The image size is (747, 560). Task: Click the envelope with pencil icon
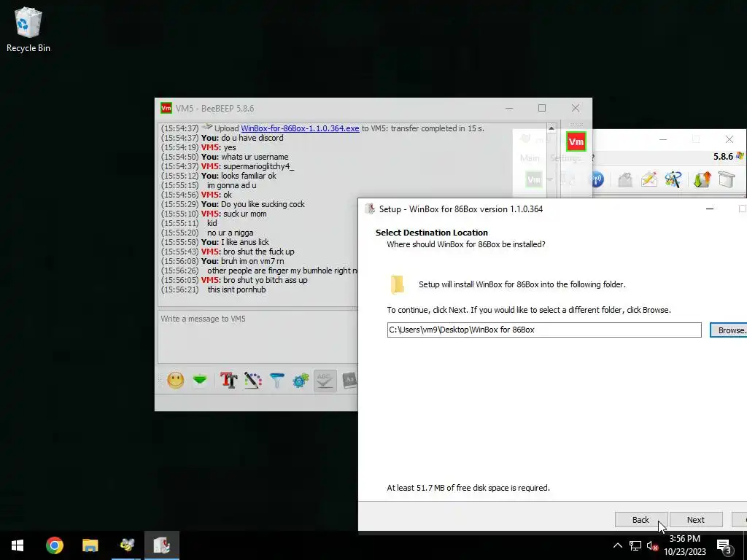pos(649,179)
